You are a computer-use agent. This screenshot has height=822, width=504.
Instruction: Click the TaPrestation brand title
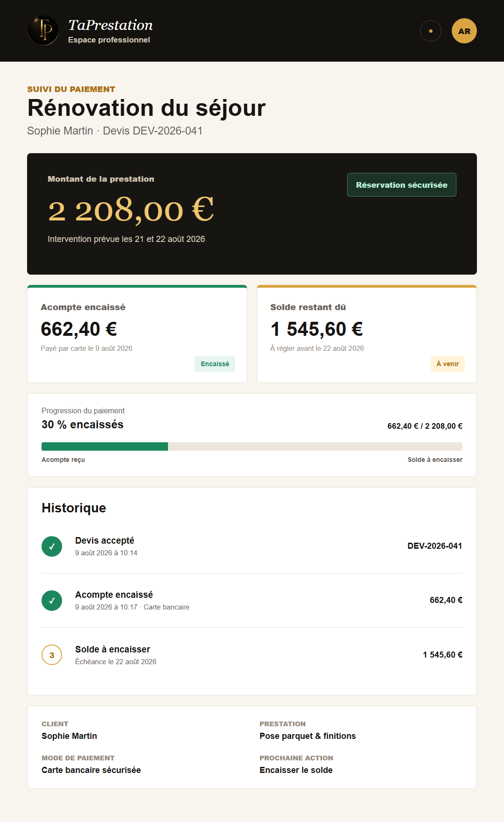click(111, 25)
